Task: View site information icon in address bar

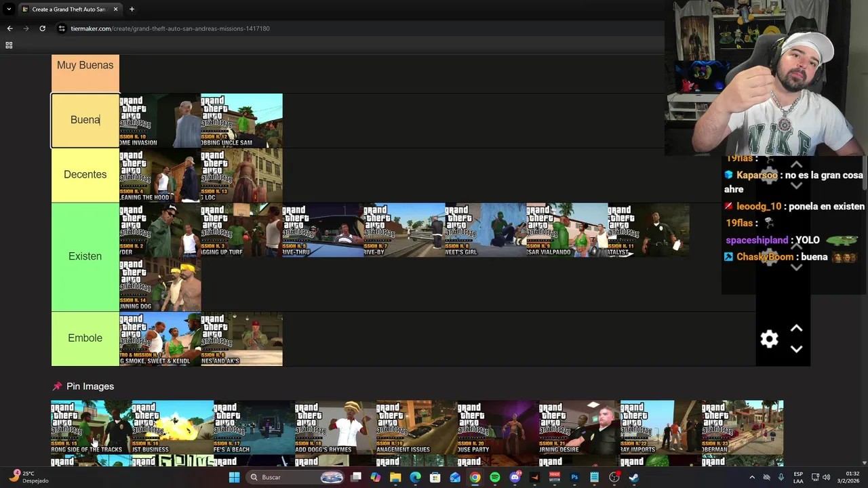Action: pyautogui.click(x=62, y=28)
